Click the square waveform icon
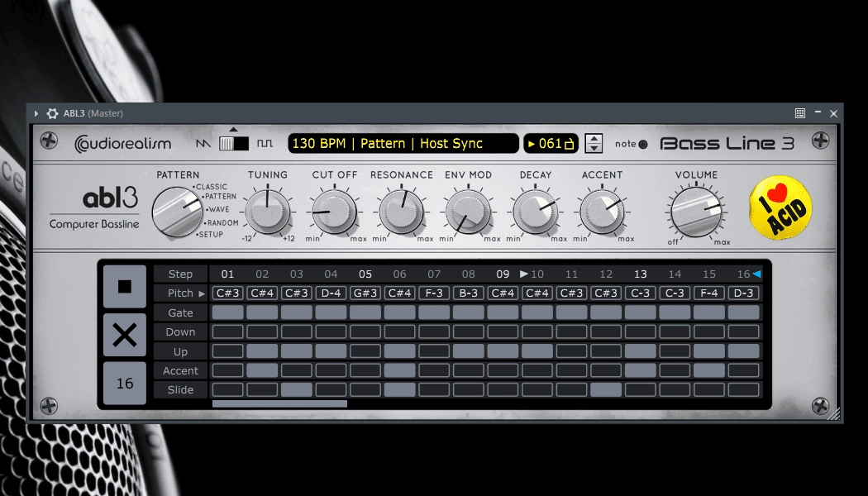Screen dimensions: 868x496 point(265,144)
